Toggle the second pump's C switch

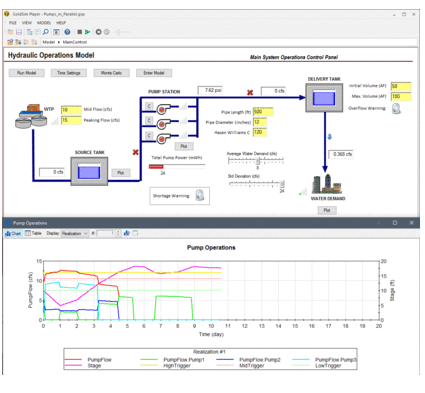(149, 120)
